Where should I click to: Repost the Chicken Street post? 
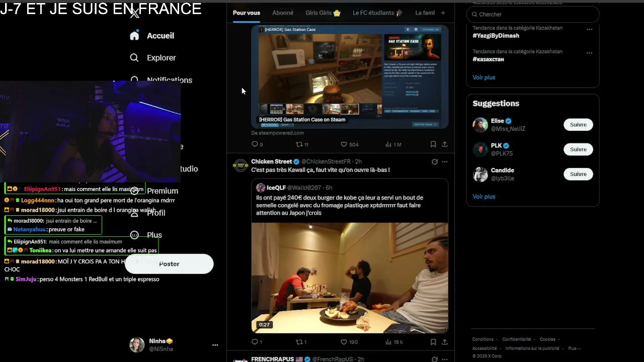[x=299, y=342]
